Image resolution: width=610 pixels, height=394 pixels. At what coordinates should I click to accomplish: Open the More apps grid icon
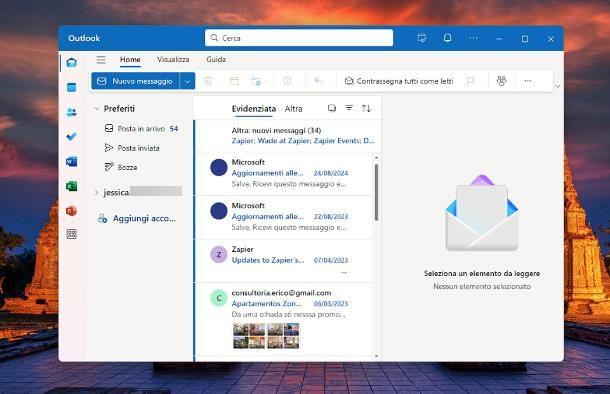point(72,234)
